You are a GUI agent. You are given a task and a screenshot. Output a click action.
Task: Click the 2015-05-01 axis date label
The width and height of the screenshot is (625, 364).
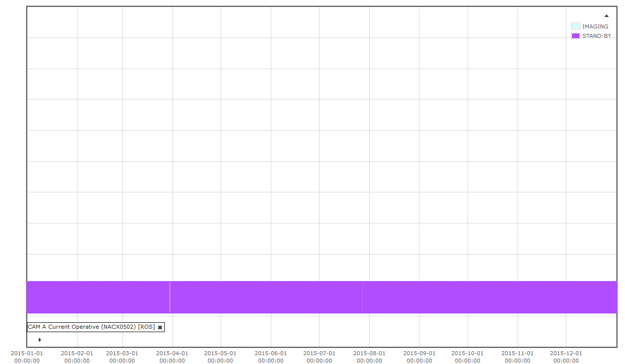[x=220, y=357]
